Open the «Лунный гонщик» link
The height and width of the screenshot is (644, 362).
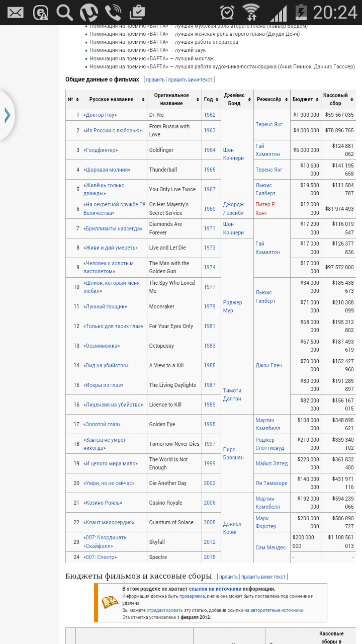point(105,307)
